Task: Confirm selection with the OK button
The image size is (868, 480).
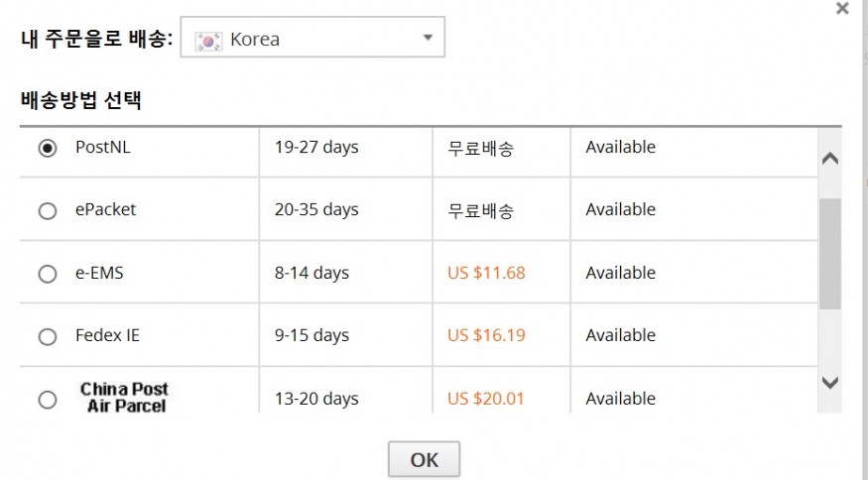Action: click(424, 459)
